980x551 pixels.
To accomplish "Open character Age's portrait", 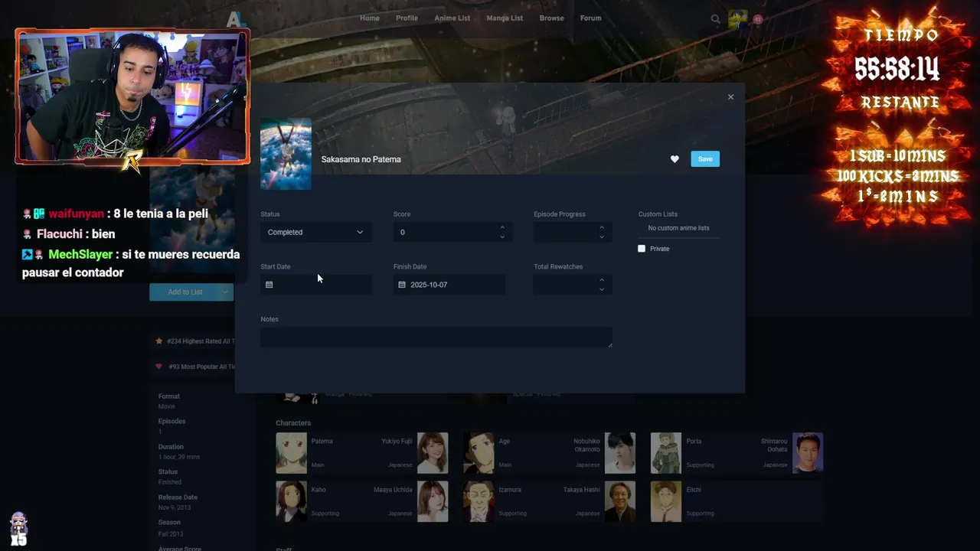I will coord(479,453).
